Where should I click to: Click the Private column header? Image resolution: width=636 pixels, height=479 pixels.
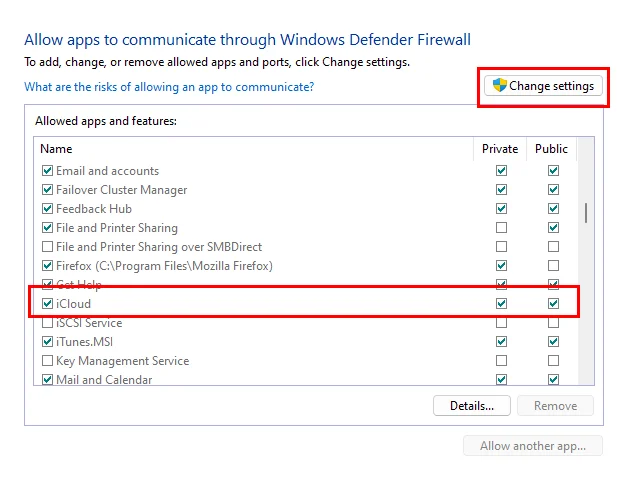point(500,149)
